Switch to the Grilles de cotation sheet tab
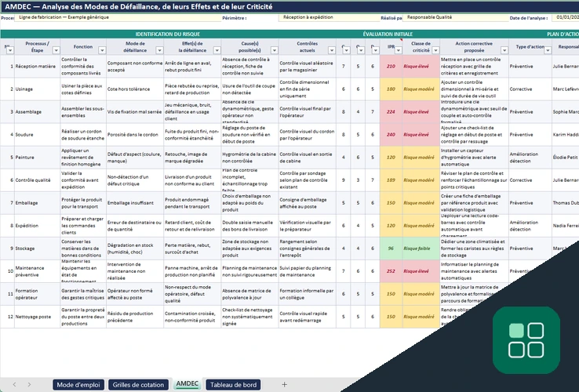 pos(138,385)
